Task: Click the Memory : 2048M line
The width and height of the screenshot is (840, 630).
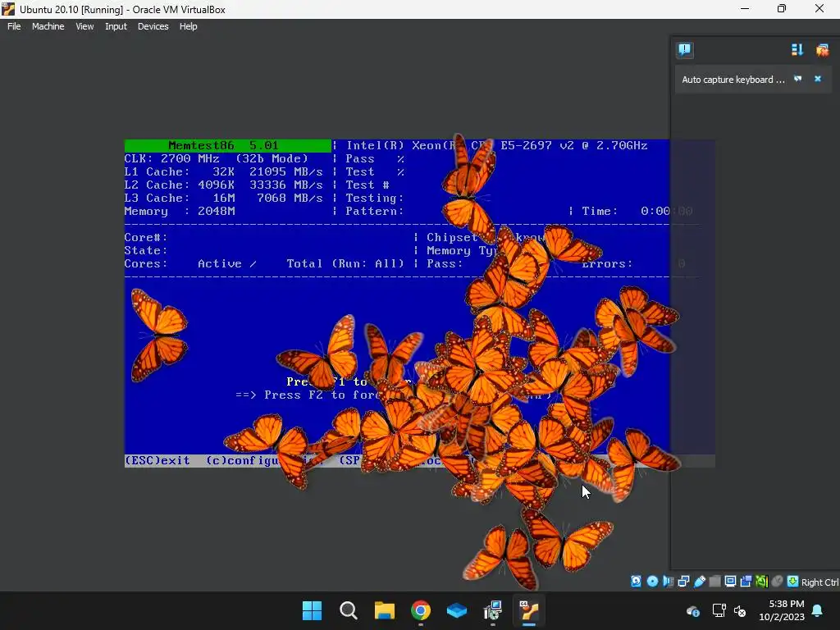Action: (180, 211)
